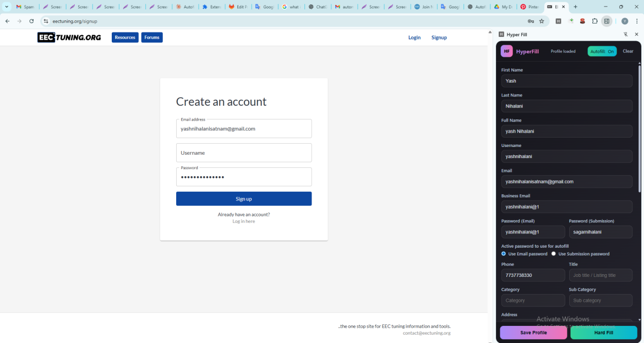The image size is (644, 343).
Task: Click the Username field in signup form
Action: point(244,153)
